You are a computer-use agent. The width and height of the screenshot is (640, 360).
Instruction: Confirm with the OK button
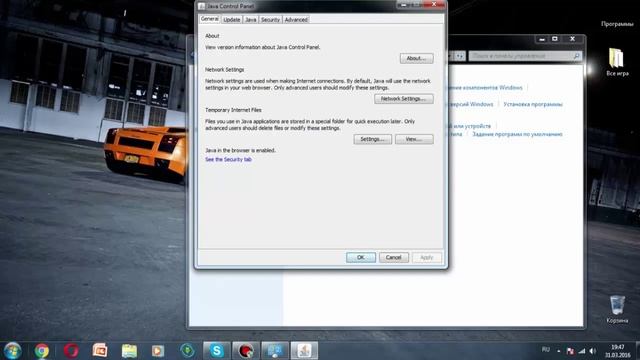point(361,258)
